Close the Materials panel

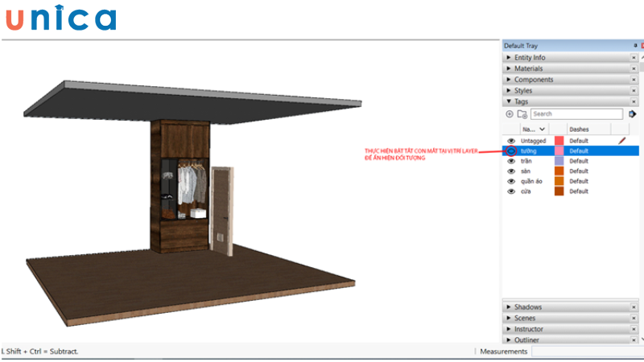point(634,68)
